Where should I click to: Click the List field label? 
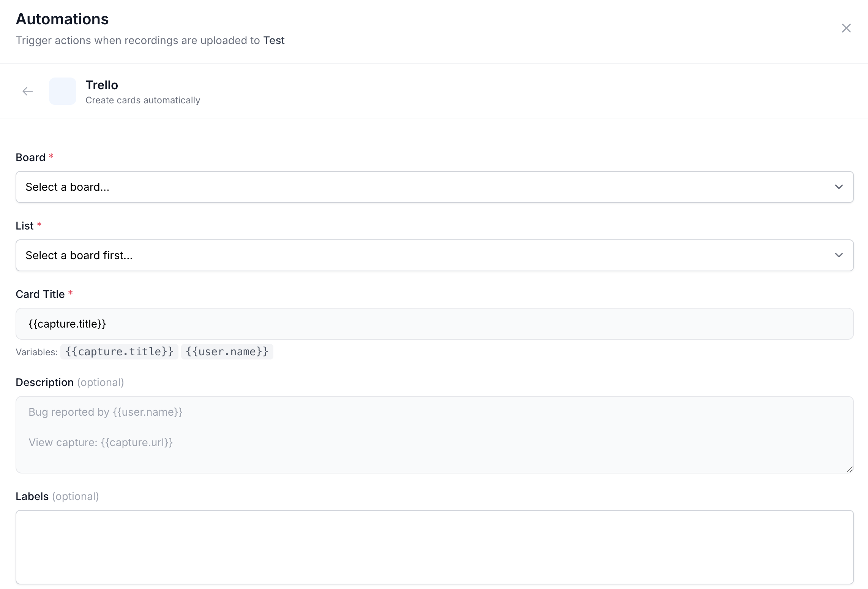(25, 226)
